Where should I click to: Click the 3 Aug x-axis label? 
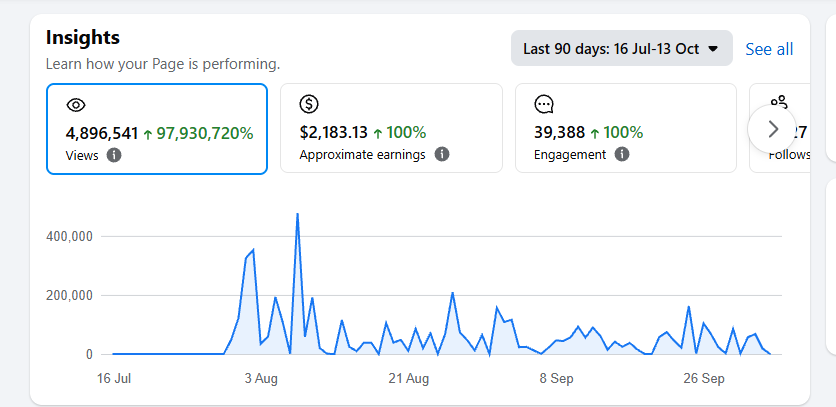[x=261, y=379]
